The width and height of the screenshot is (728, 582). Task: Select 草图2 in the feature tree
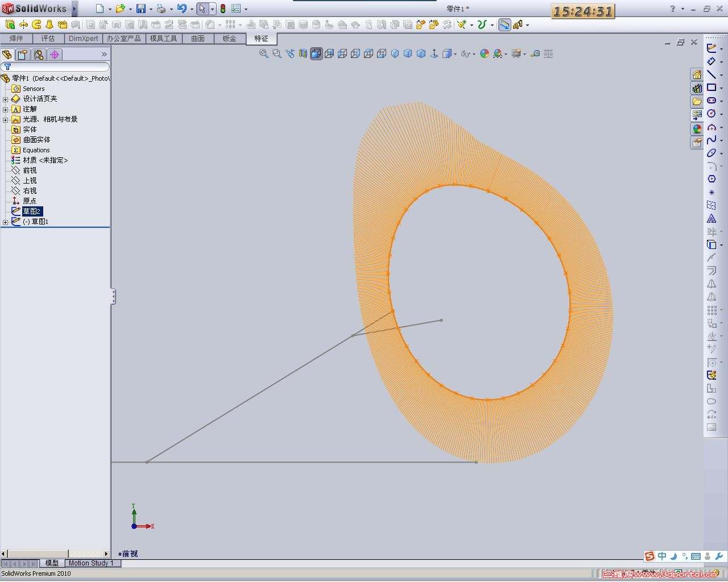(x=31, y=211)
